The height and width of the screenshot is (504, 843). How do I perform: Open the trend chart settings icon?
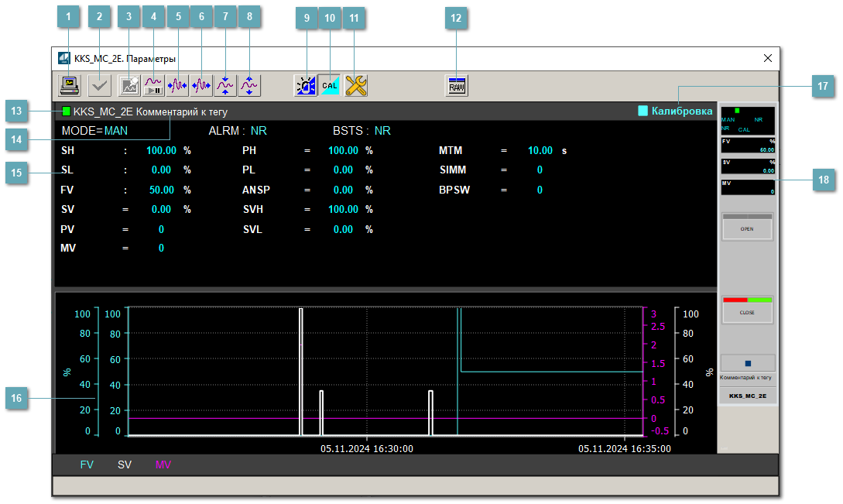129,85
